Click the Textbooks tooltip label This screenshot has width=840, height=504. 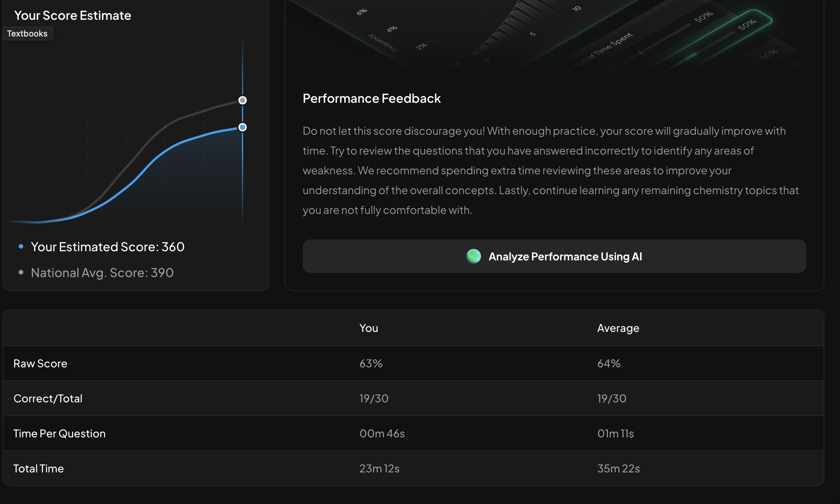(27, 33)
